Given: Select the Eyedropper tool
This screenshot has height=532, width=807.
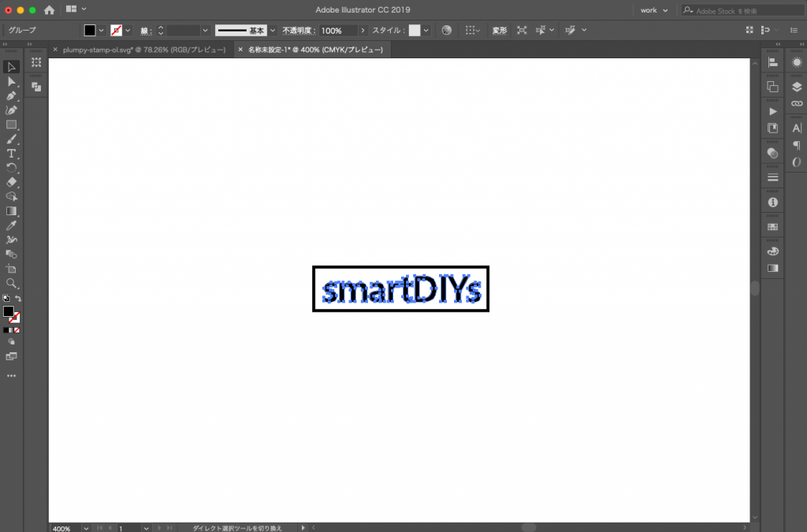Looking at the screenshot, I should [x=11, y=225].
